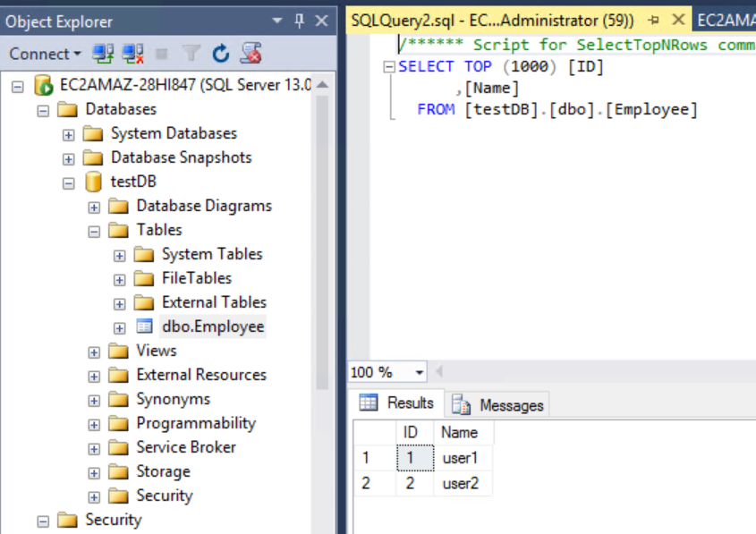Select Database Snapshots in the tree
Viewport: 756px width, 534px height.
point(182,157)
